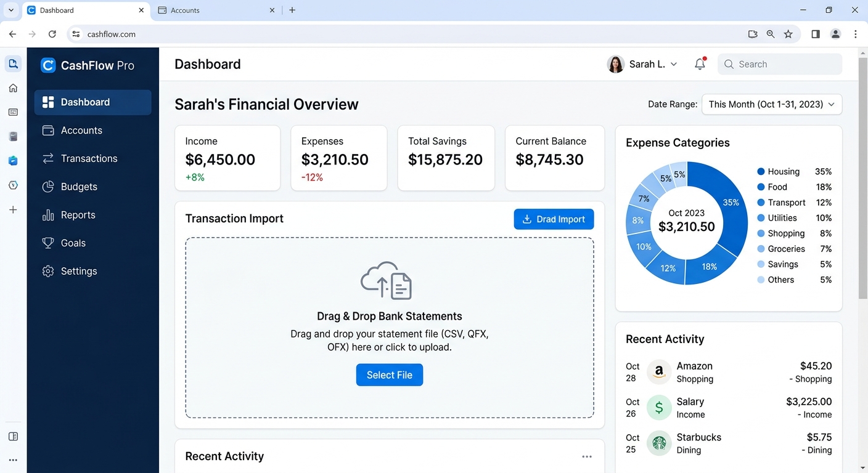
Task: Navigate to Transactions in sidebar
Action: pyautogui.click(x=89, y=158)
